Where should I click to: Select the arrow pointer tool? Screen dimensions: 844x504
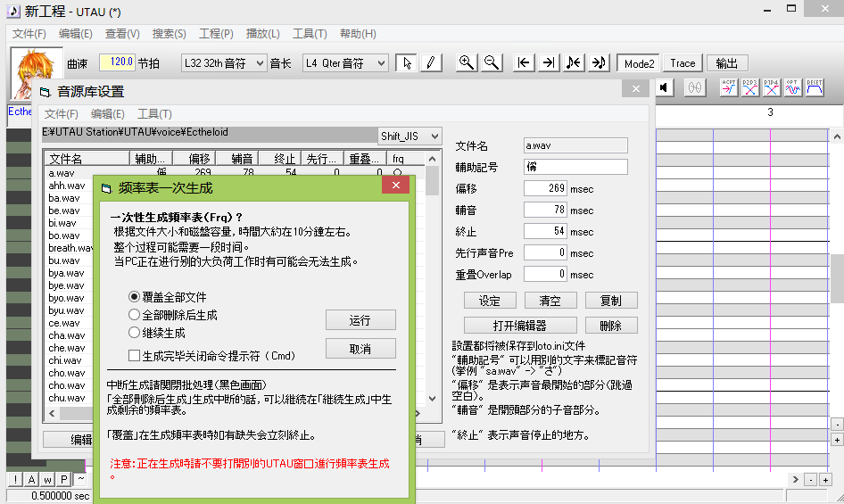click(x=407, y=63)
